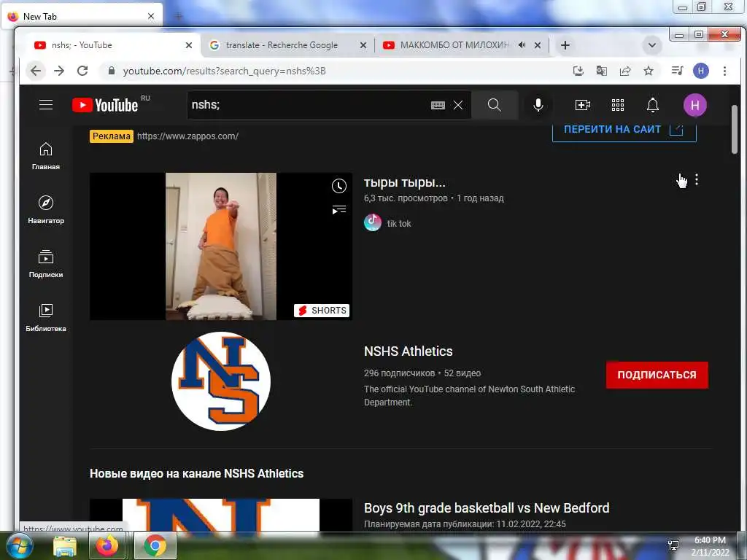Open the Boys 9th grade basketball thumbnail
Image resolution: width=747 pixels, height=560 pixels.
point(221,515)
